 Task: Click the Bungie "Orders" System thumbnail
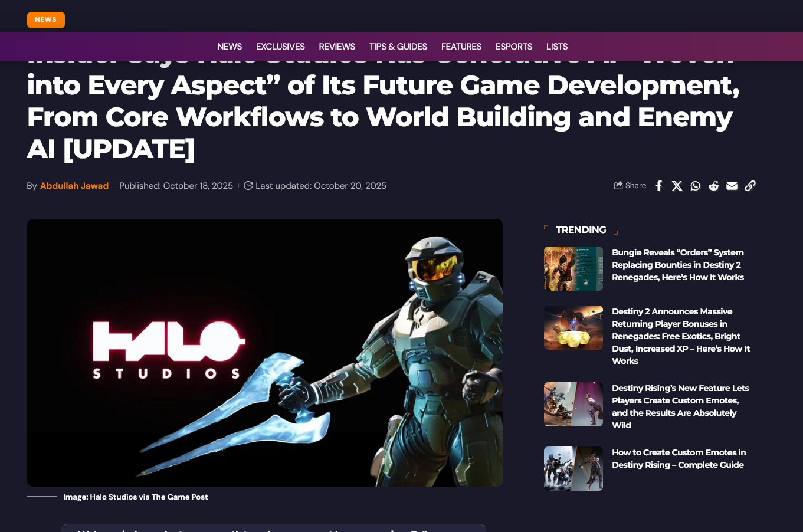pyautogui.click(x=573, y=268)
